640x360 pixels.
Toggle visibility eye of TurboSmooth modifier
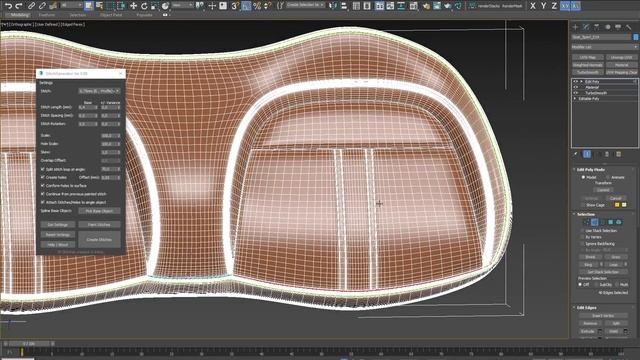click(x=576, y=93)
